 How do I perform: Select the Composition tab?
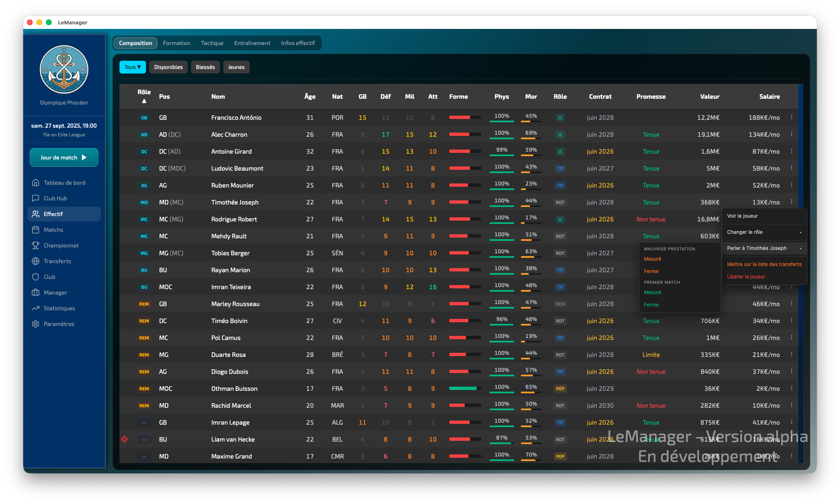click(136, 43)
